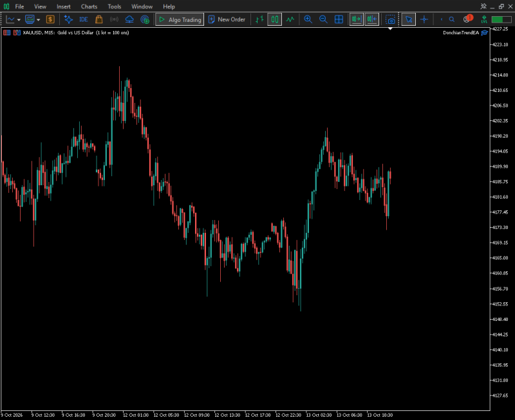Click the red-blue trading panel icon beside XAUUSD
Viewport: 515px width, 420px height.
tap(17, 33)
